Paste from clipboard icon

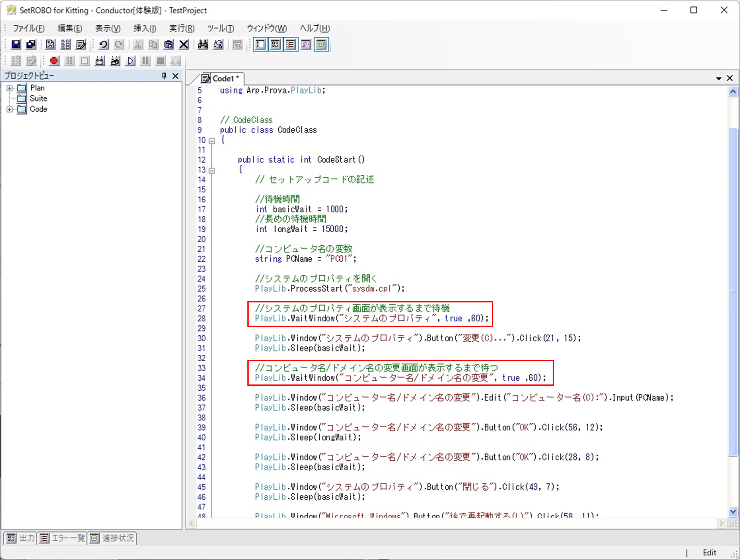coord(168,44)
